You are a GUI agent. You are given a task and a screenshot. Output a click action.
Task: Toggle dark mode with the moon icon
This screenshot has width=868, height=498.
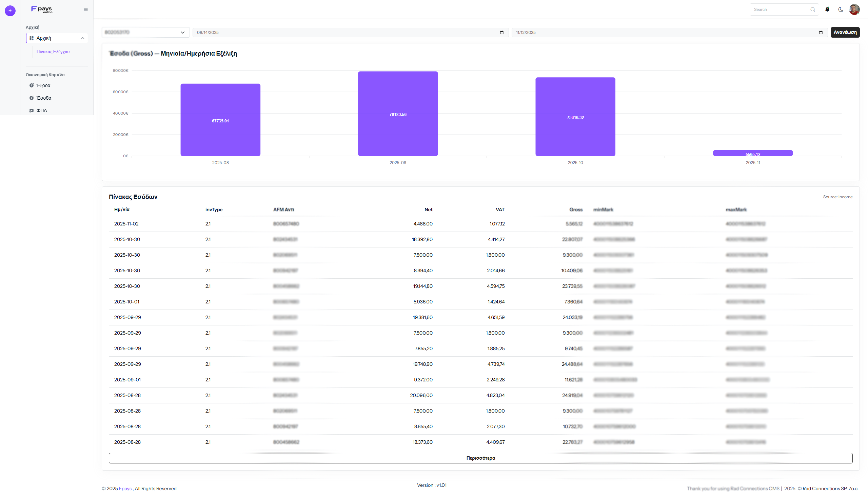(x=841, y=9)
